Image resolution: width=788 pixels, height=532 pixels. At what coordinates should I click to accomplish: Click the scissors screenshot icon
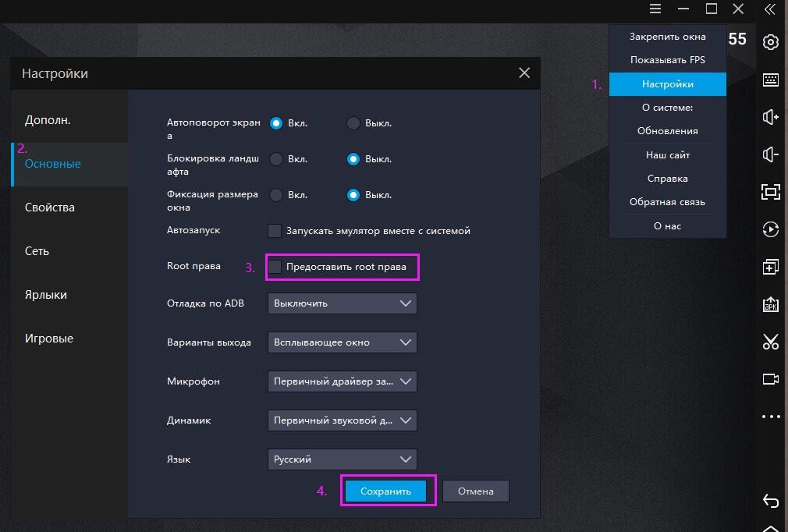(x=771, y=342)
